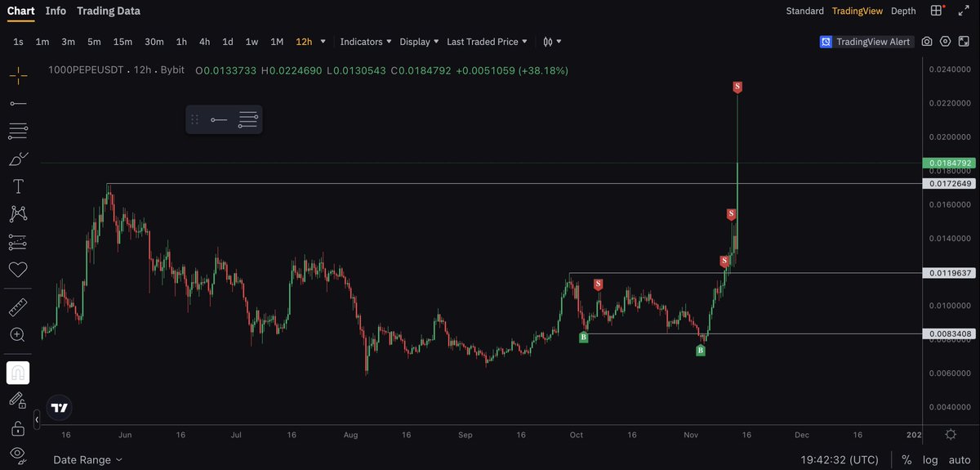Screen dimensions: 980x470
Task: Toggle the magnet snap mode
Action: [x=18, y=373]
